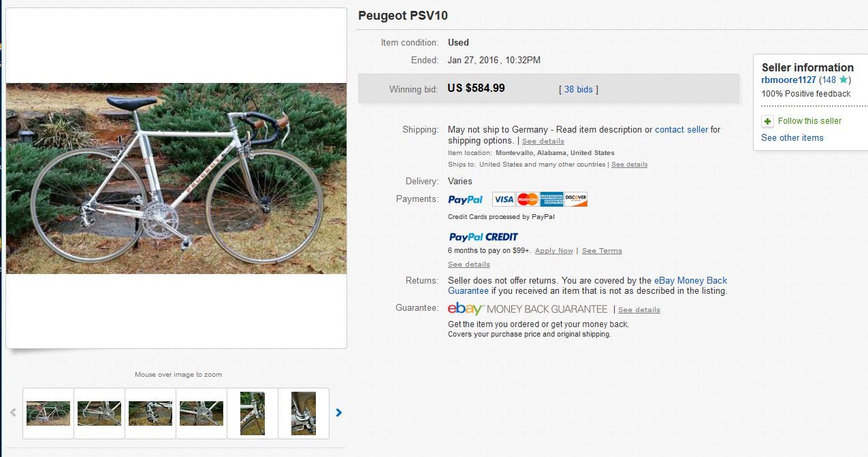This screenshot has width=868, height=457.
Task: Open the See Terms link
Action: [x=602, y=251]
